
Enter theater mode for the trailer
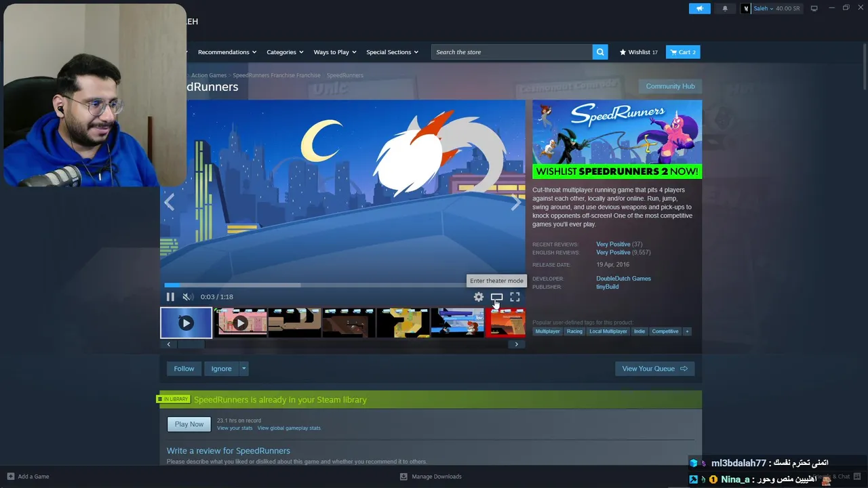(x=496, y=297)
